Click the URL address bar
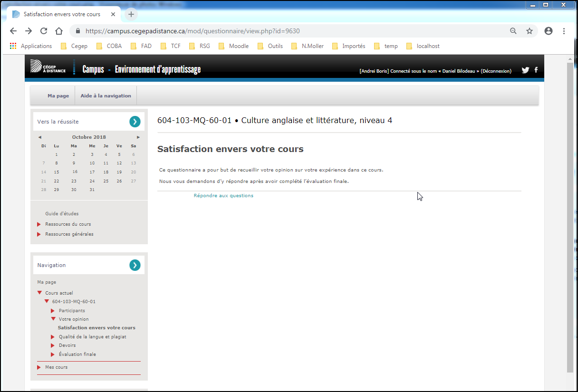578x392 pixels. click(x=285, y=31)
